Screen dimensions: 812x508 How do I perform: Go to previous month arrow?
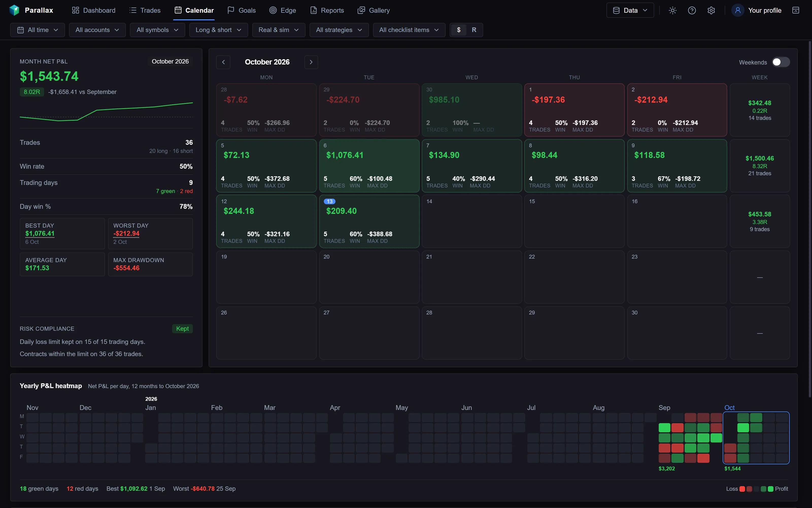(224, 62)
